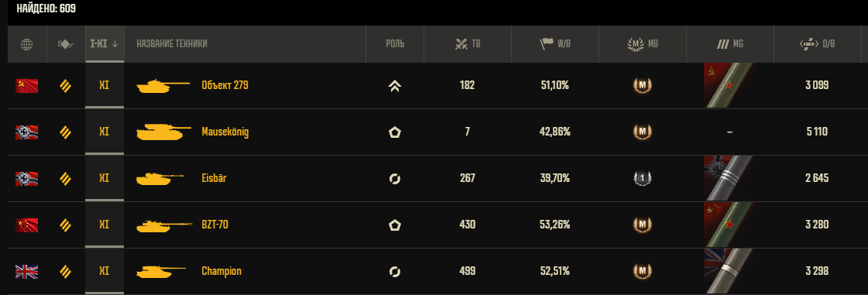The height and width of the screenshot is (295, 868).
Task: Click the British flag icon for Champion
Action: [x=26, y=271]
